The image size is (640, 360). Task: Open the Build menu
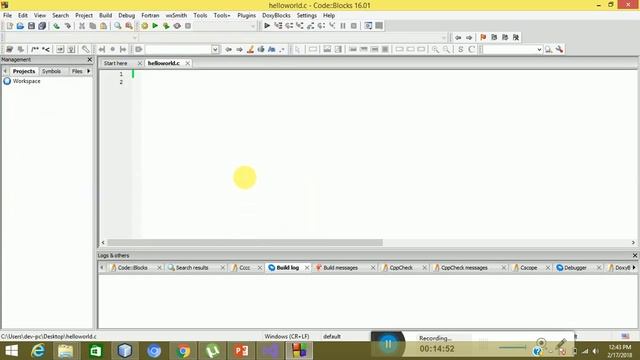pyautogui.click(x=105, y=15)
